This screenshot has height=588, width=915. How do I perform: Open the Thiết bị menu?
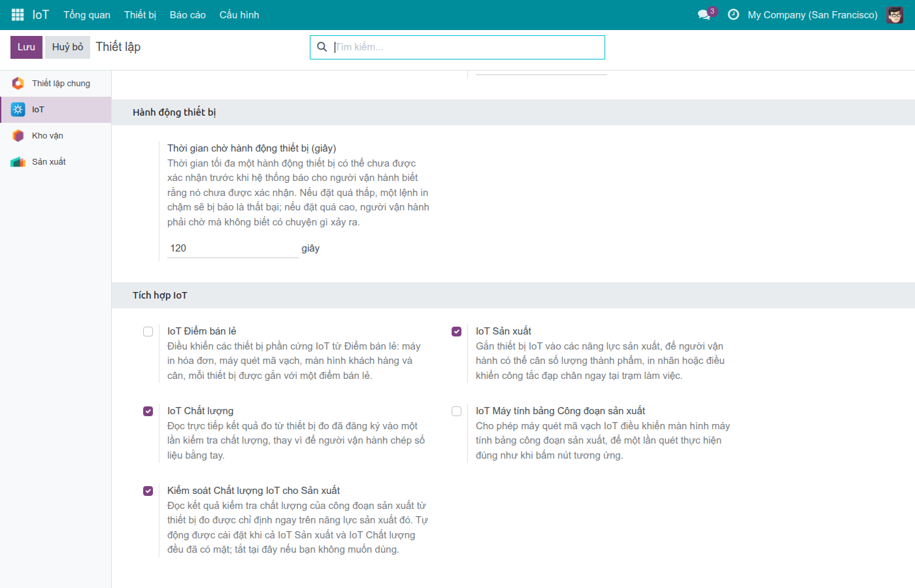click(x=140, y=14)
